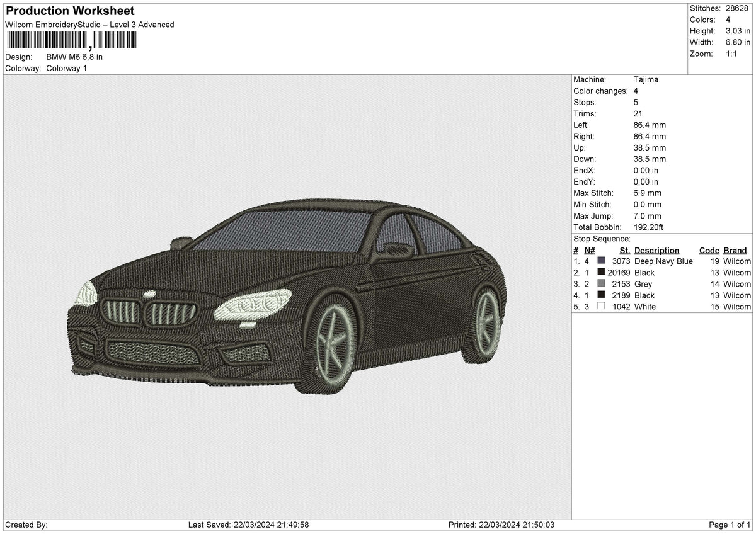Click the Zoom value '1:1'
This screenshot has height=534, width=756.
[x=732, y=54]
